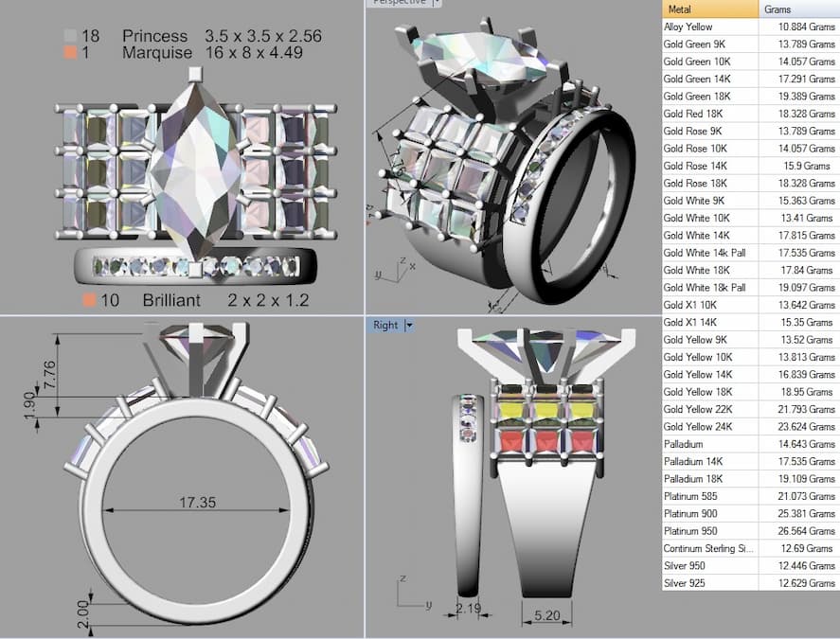Click the z-axis icon on the Perspective gizmo
The image size is (840, 639).
click(403, 260)
